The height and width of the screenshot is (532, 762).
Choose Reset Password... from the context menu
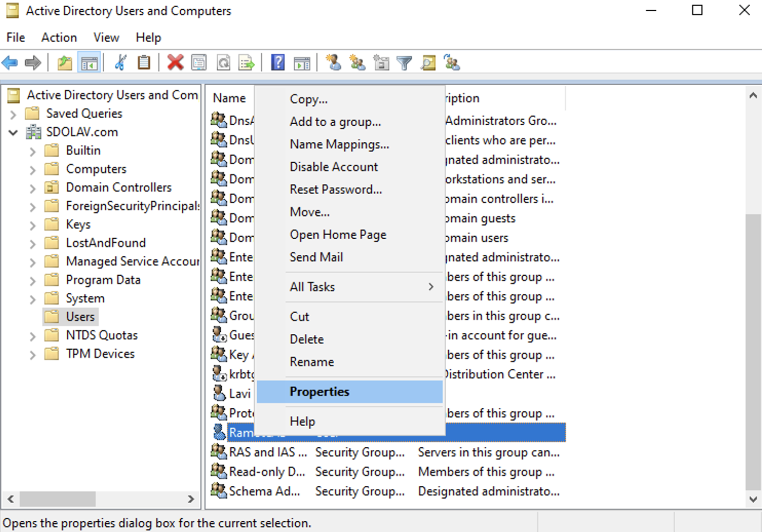350,189
